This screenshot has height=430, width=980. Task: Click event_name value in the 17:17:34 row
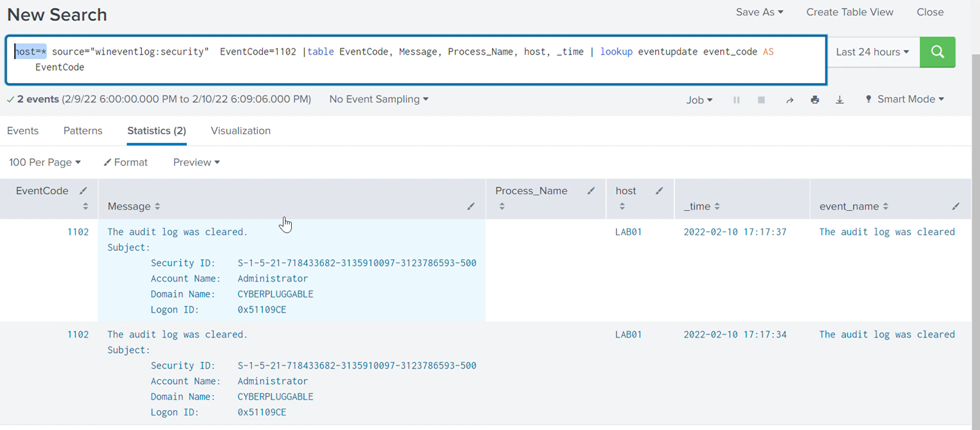tap(887, 335)
